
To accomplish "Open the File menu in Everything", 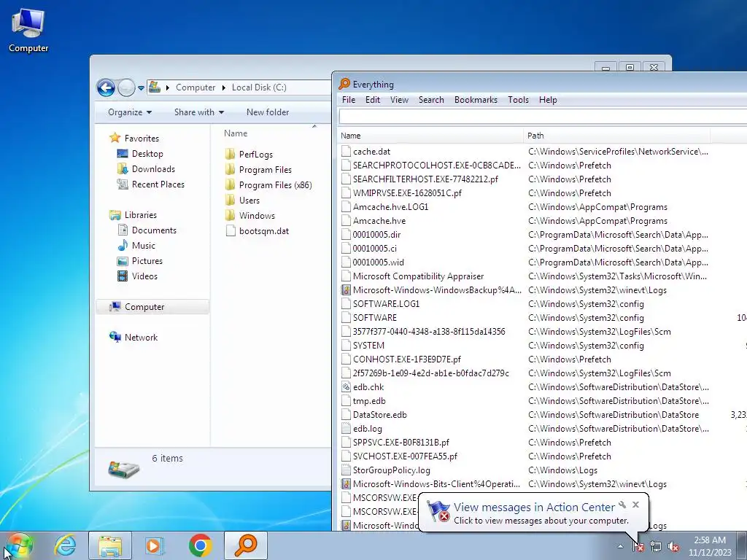I will point(348,99).
